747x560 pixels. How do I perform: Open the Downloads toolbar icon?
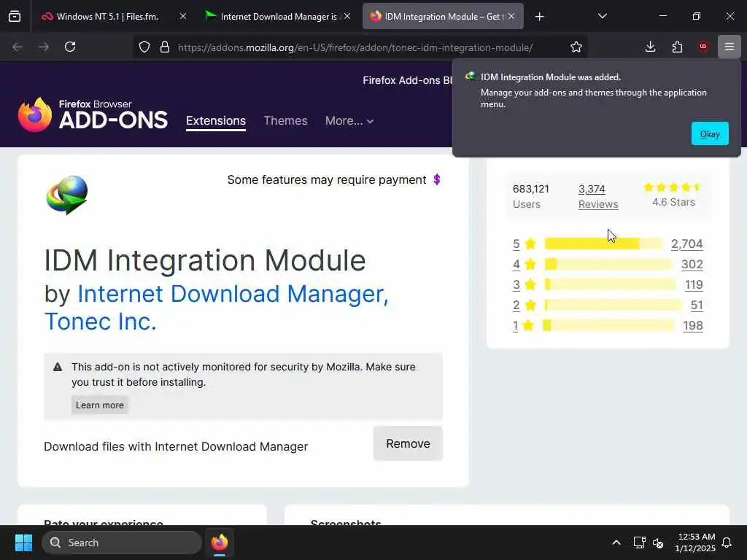coord(650,47)
